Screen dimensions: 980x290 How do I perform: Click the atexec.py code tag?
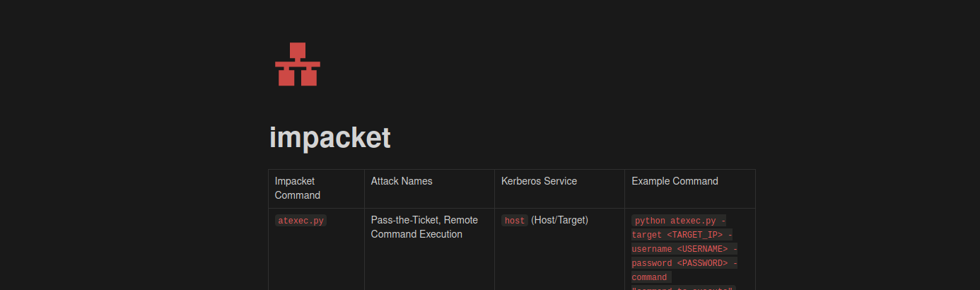(x=301, y=221)
